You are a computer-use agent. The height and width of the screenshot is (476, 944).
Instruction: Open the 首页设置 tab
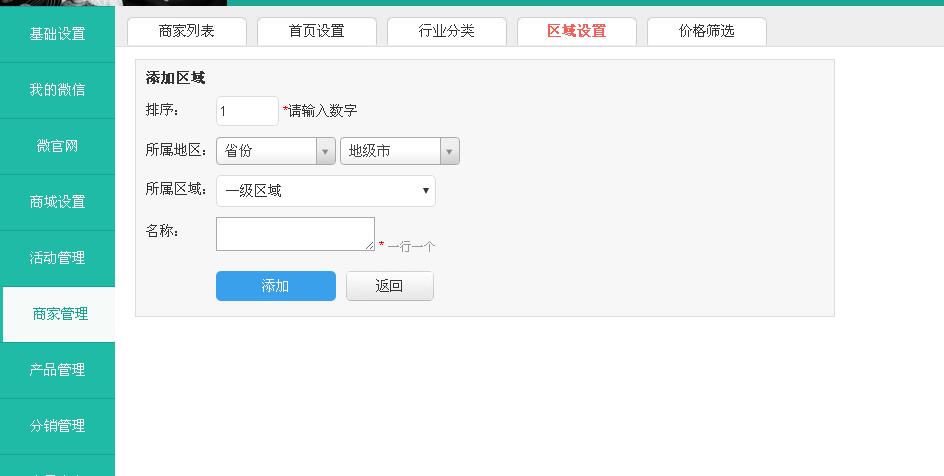coord(317,31)
